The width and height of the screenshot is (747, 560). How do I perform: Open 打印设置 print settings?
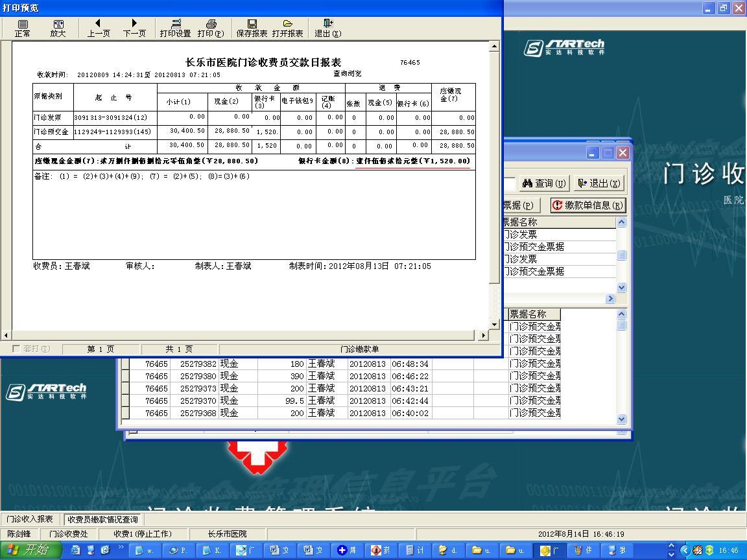[175, 29]
